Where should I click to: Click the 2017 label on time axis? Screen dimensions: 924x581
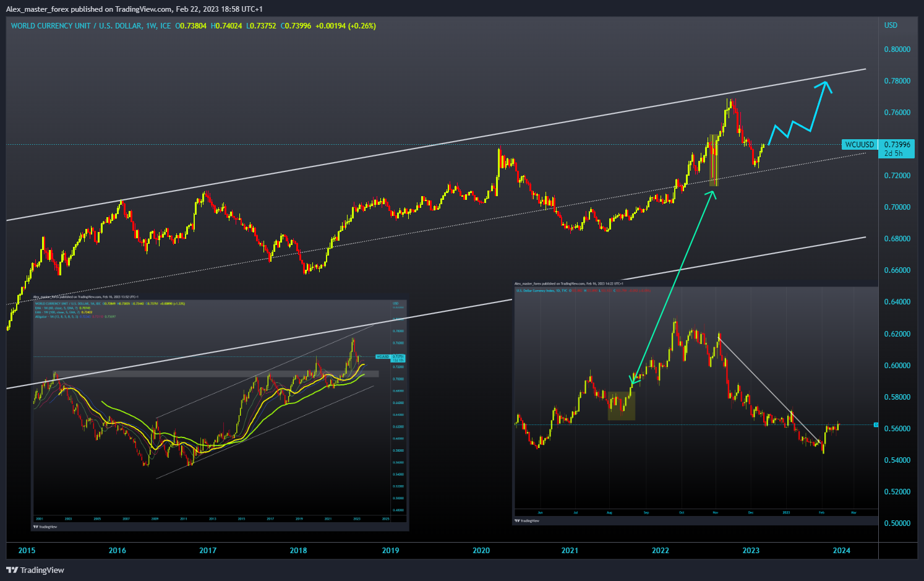click(208, 551)
